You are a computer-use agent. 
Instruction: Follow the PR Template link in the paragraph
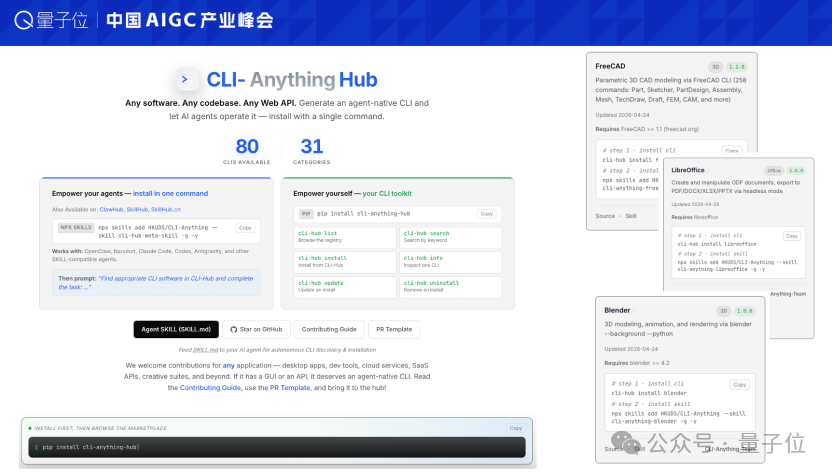coord(290,388)
